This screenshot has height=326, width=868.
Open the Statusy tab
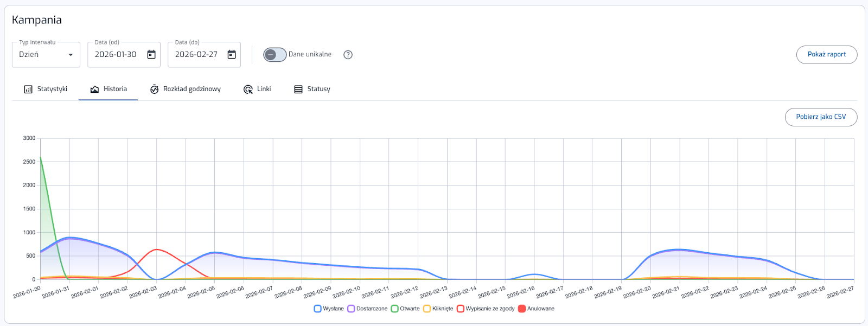[x=312, y=90]
